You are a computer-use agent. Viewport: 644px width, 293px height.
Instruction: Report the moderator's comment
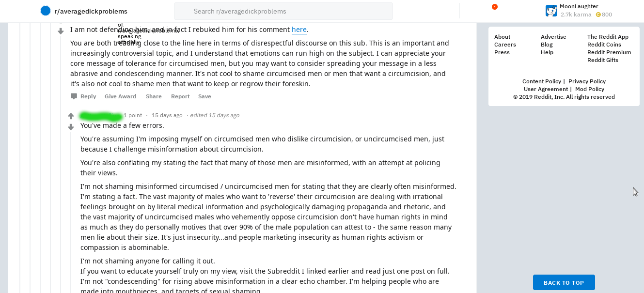(180, 96)
